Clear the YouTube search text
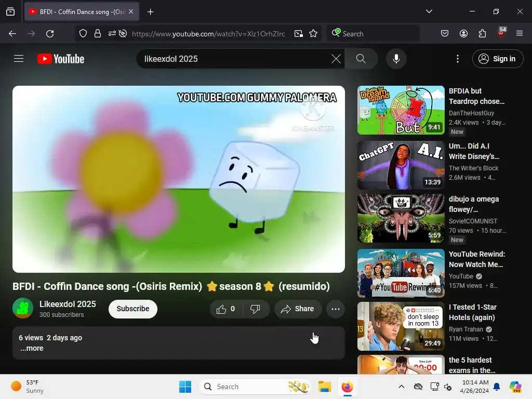 coord(336,59)
